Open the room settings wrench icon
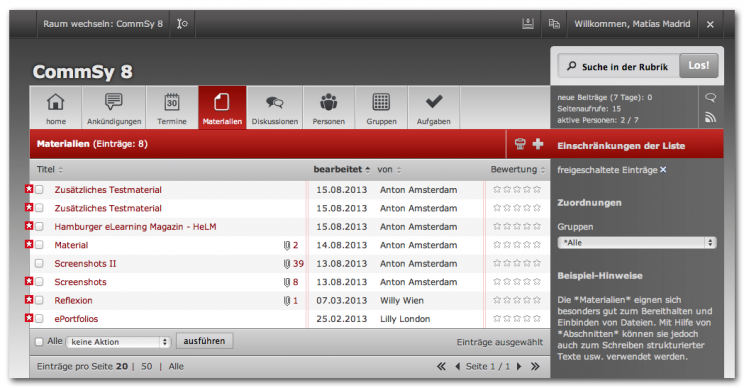 coord(182,24)
